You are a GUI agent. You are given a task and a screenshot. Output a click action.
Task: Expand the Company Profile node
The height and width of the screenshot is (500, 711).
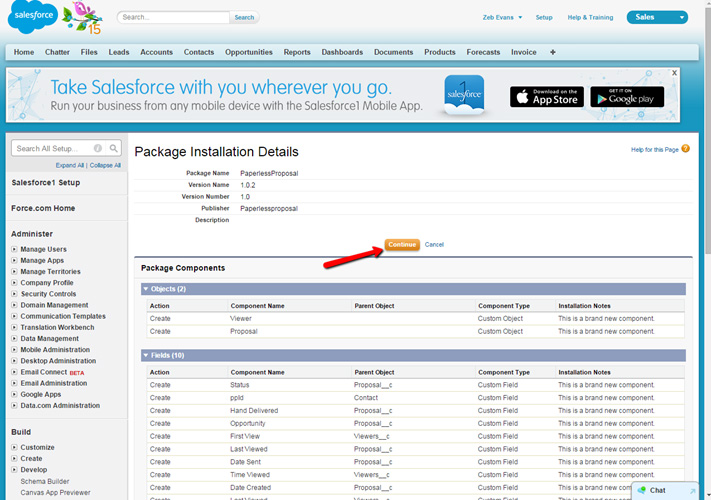pos(14,283)
